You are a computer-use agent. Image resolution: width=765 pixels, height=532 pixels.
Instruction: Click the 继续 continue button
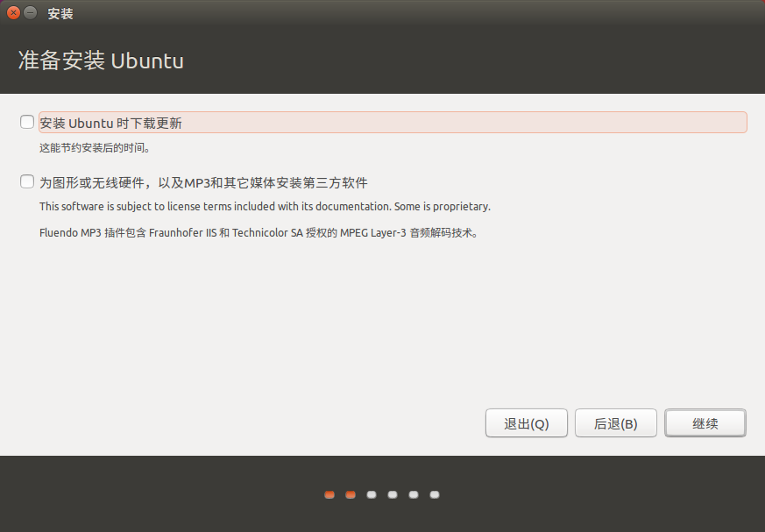coord(705,423)
